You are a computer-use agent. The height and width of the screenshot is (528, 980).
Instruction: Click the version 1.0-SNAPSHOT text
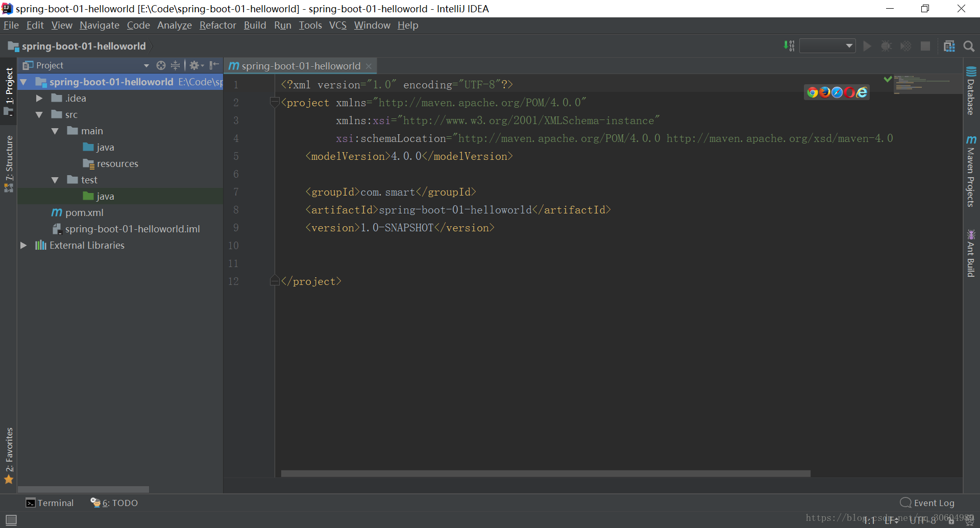click(397, 228)
